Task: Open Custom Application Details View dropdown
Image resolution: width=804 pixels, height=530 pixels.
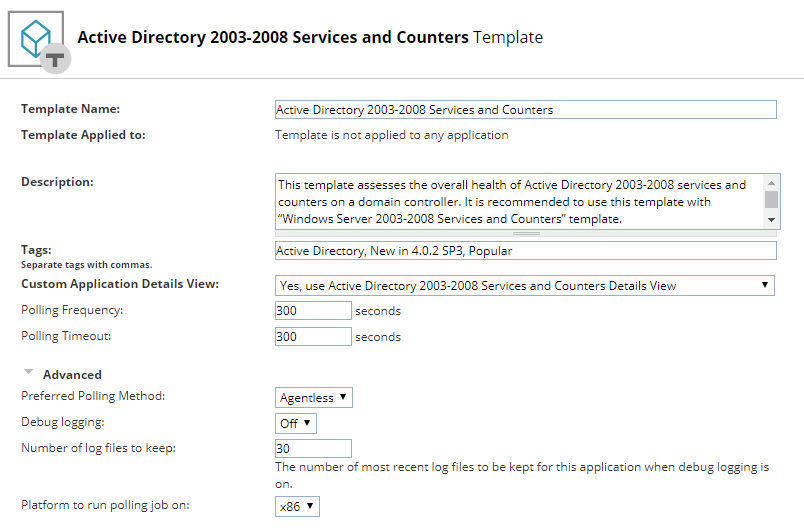Action: [x=525, y=286]
